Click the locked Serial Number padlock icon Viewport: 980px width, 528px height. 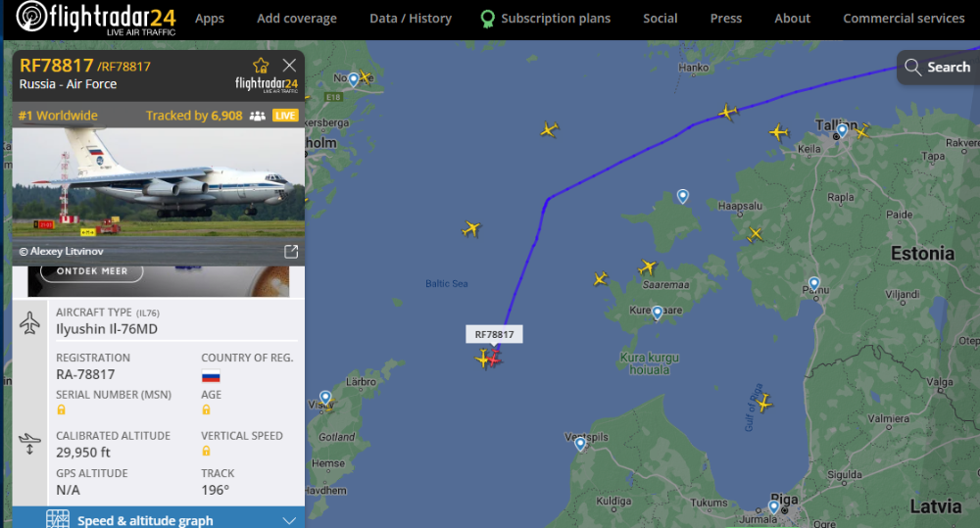click(x=62, y=410)
